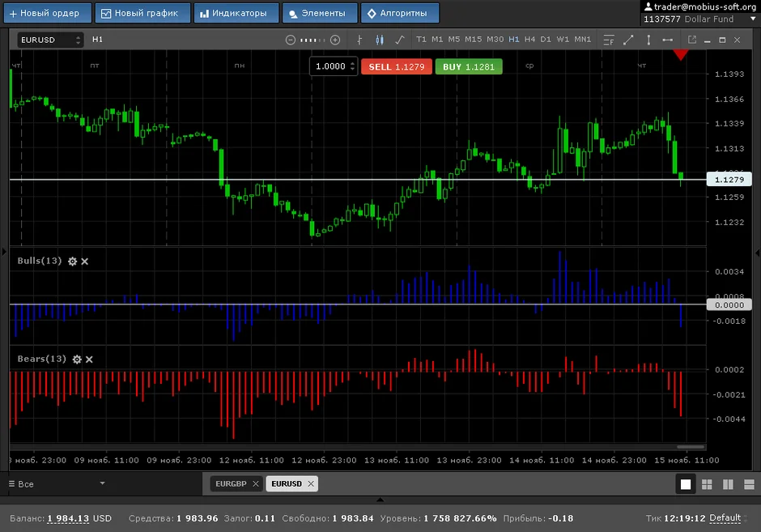
Task: Click SELL 1.1279 button
Action: point(397,67)
